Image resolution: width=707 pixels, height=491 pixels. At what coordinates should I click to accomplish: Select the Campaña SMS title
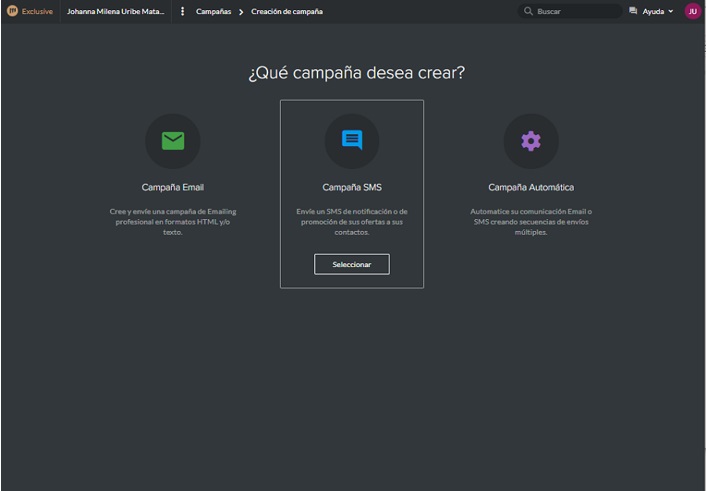(352, 187)
